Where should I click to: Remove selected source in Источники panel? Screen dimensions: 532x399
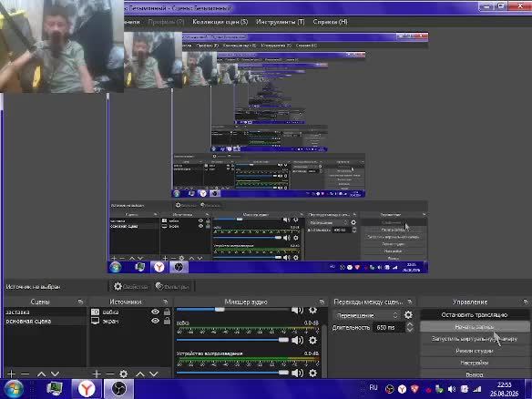110,373
